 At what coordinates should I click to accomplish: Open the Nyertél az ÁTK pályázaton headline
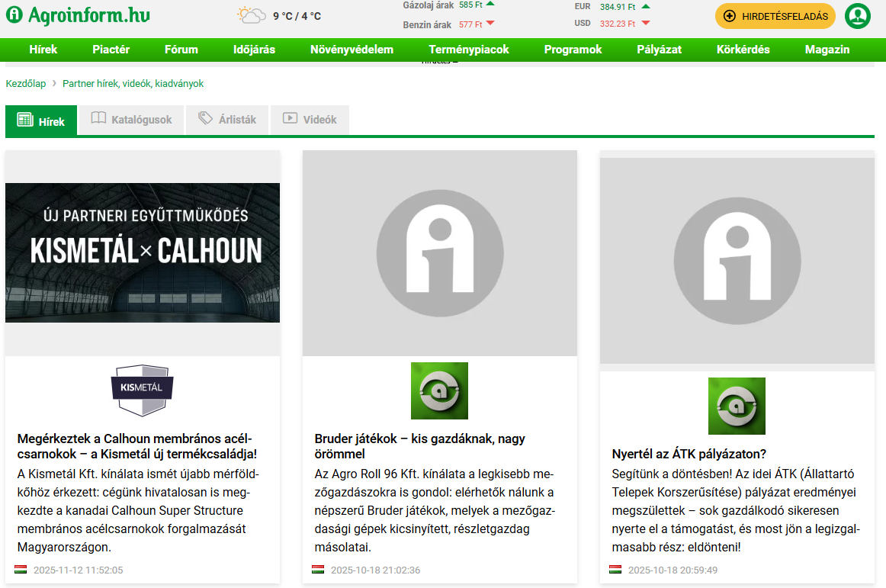pyautogui.click(x=689, y=454)
